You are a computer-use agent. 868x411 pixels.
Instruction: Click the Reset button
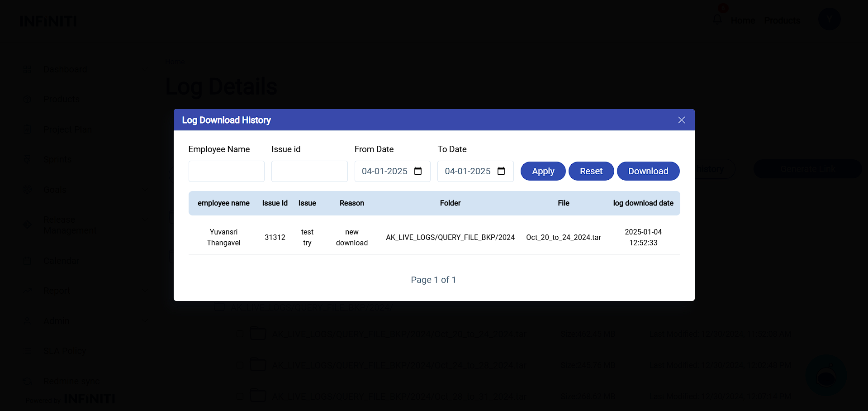(x=591, y=171)
